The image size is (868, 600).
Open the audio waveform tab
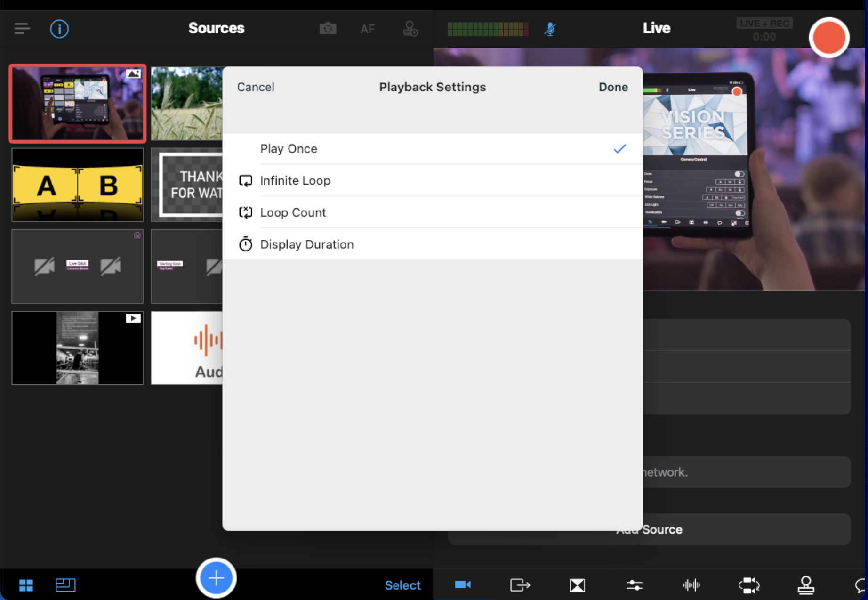click(x=691, y=585)
